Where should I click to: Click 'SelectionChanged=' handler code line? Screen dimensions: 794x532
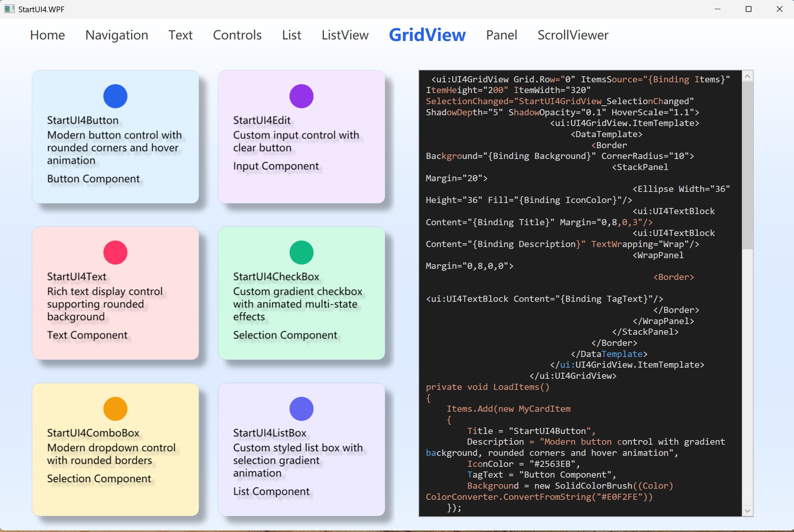(560, 101)
